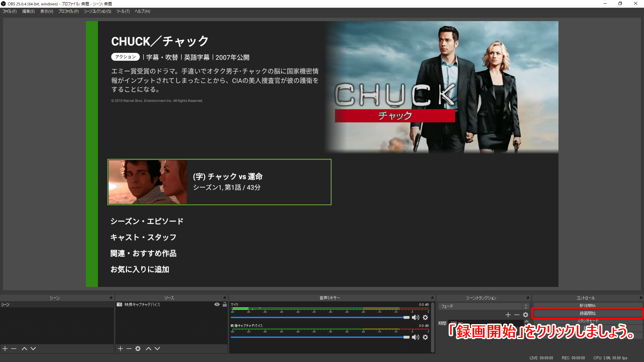Open the ツール(T) menu
This screenshot has width=644, height=362.
[123, 11]
